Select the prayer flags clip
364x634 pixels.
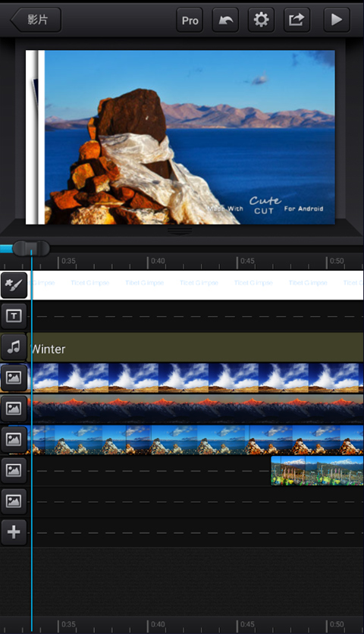(317, 471)
